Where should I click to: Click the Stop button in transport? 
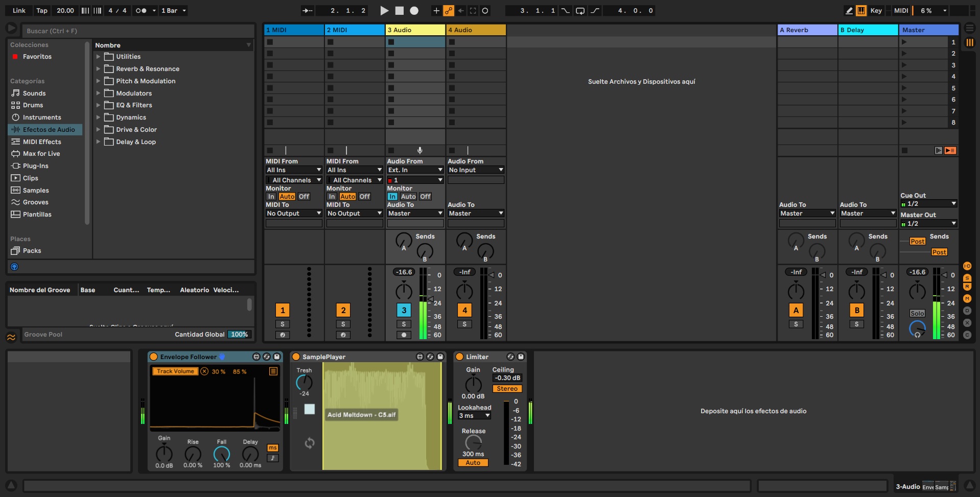click(x=400, y=10)
